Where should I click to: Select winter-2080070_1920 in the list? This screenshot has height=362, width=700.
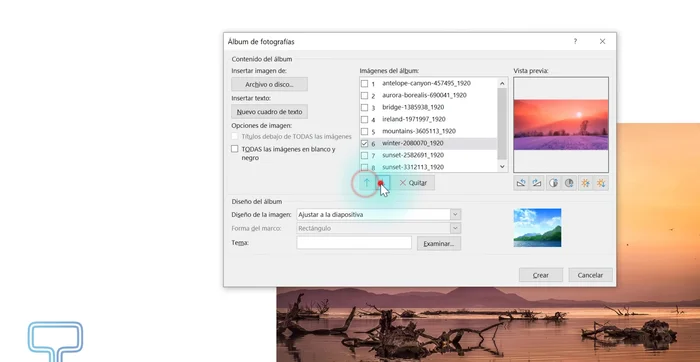(x=413, y=143)
